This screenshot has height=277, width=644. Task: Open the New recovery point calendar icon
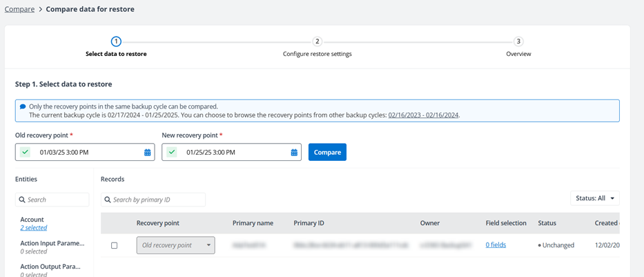pos(294,153)
